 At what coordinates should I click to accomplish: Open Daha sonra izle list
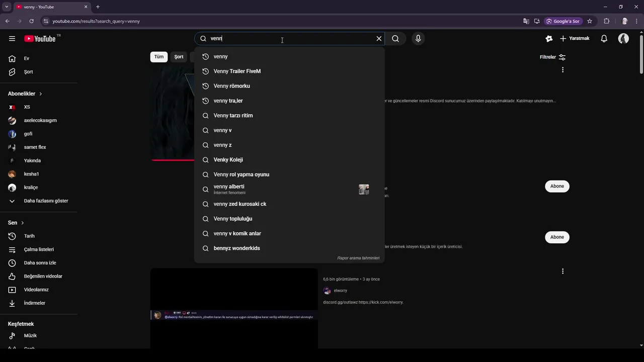(39, 263)
